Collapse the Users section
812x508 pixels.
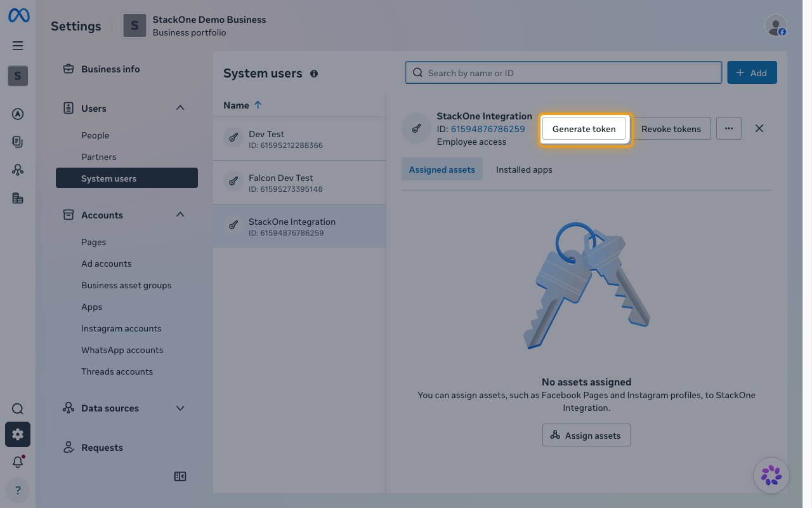coord(180,109)
